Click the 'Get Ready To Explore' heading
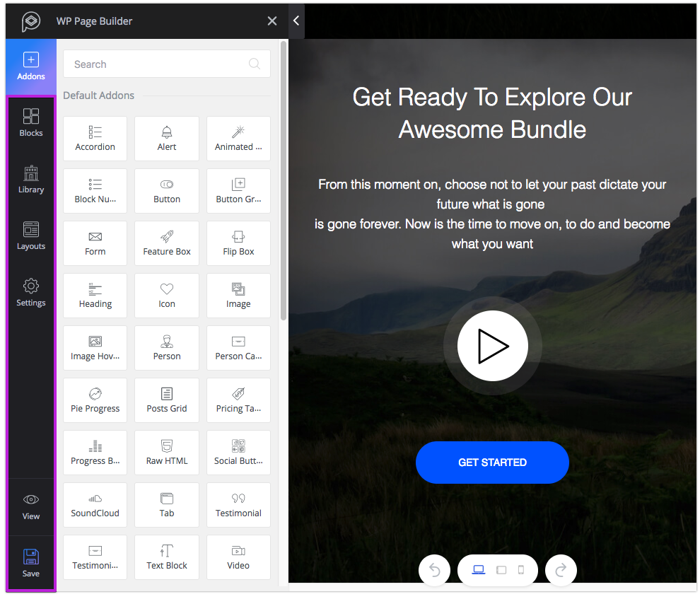Screen dimensions: 700x599 tap(492, 113)
